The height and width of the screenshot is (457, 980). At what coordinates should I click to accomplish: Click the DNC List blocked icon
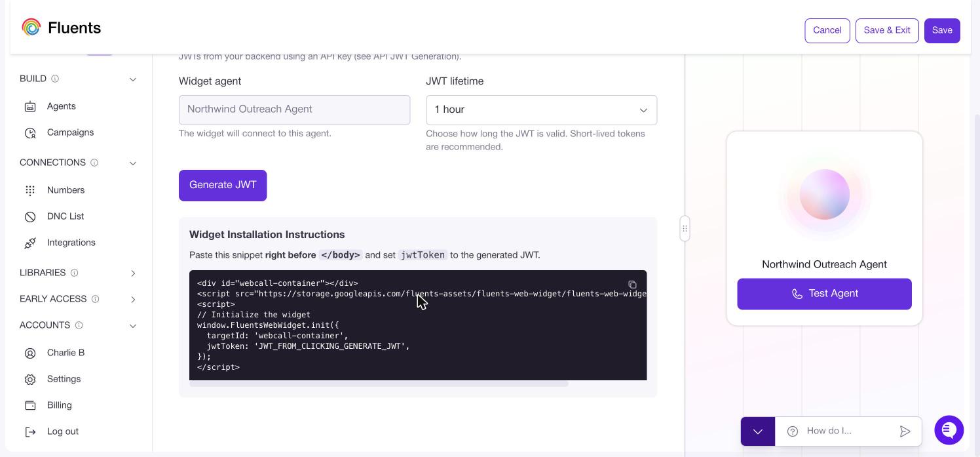[x=30, y=216]
